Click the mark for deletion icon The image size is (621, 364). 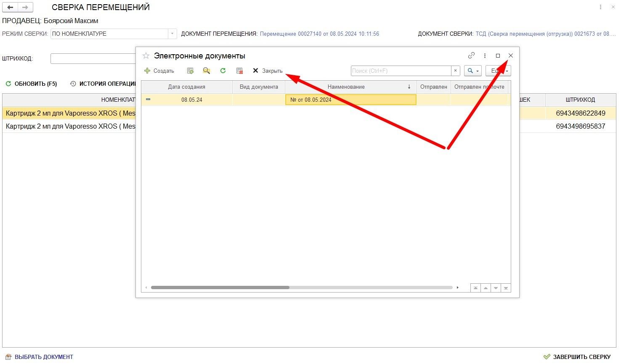pyautogui.click(x=239, y=71)
